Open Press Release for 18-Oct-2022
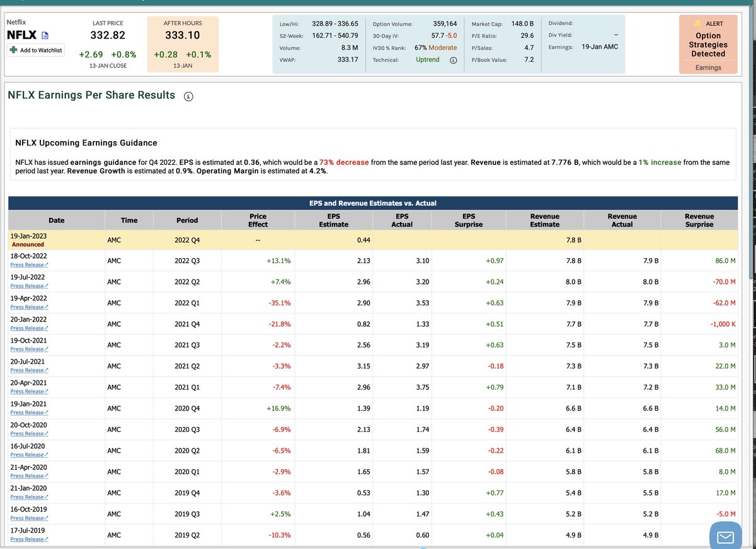Viewport: 756px width, 549px height. point(29,265)
